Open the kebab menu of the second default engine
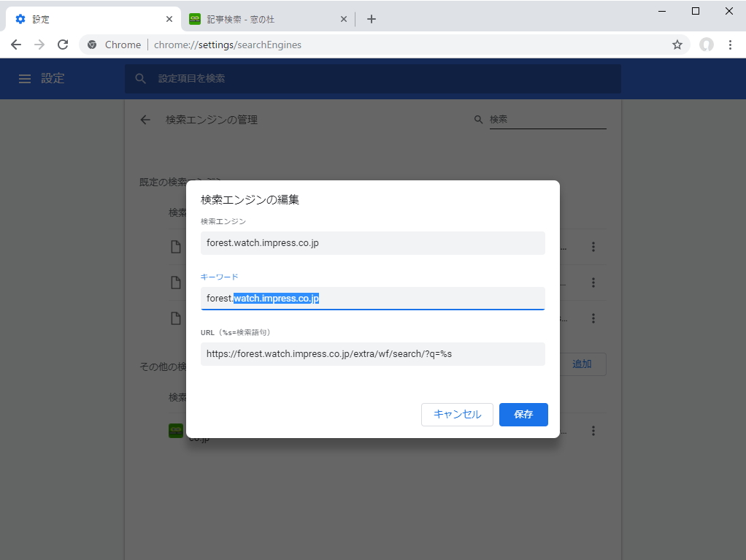746x560 pixels. point(593,283)
